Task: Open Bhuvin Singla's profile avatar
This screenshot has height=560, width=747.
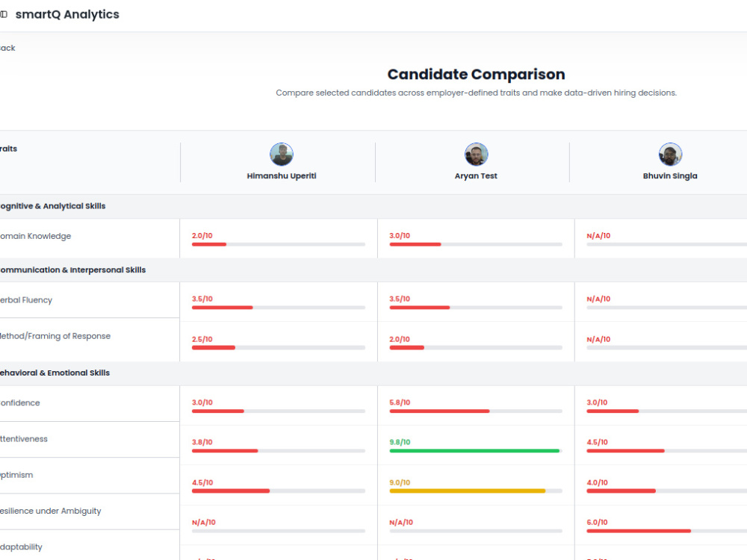Action: [x=670, y=155]
